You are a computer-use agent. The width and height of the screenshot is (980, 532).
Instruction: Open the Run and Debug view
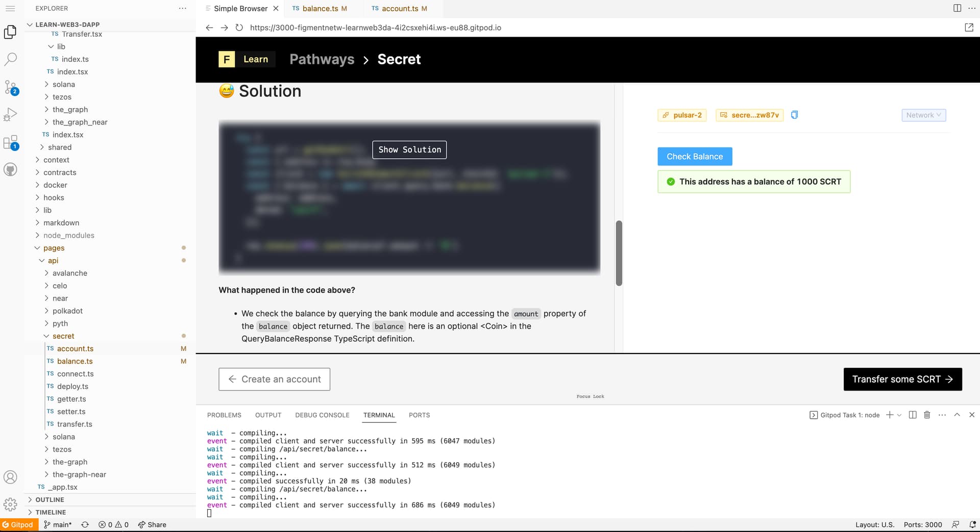[x=10, y=114]
